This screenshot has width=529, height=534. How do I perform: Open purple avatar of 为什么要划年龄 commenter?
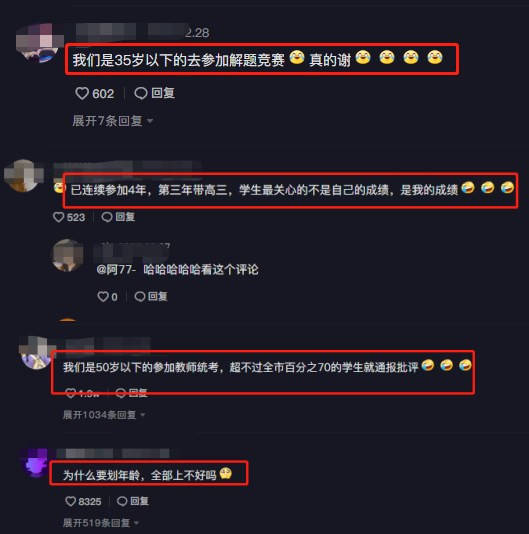[36, 464]
